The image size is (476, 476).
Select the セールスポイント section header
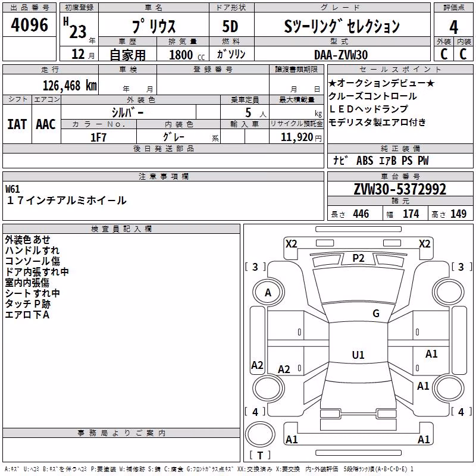400,70
